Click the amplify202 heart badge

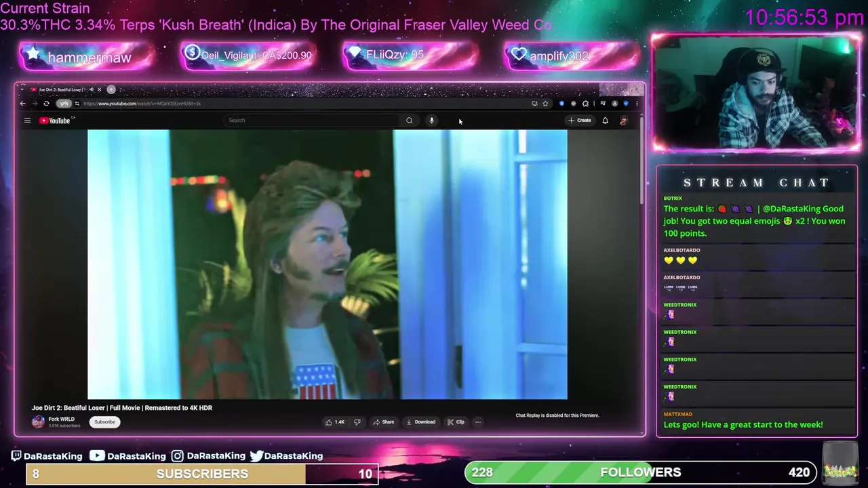pos(572,56)
